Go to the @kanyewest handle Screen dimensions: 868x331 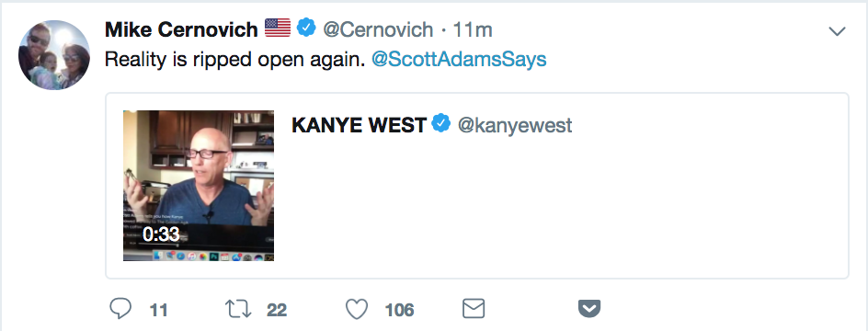(x=515, y=126)
